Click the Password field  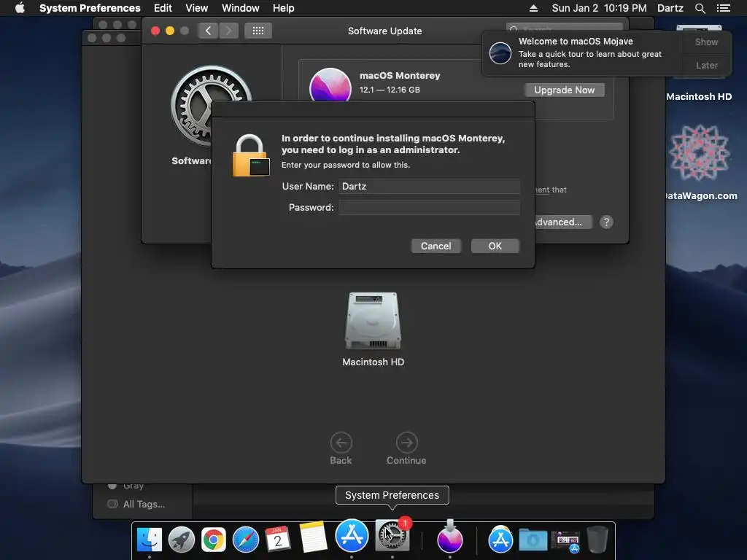[x=429, y=207]
